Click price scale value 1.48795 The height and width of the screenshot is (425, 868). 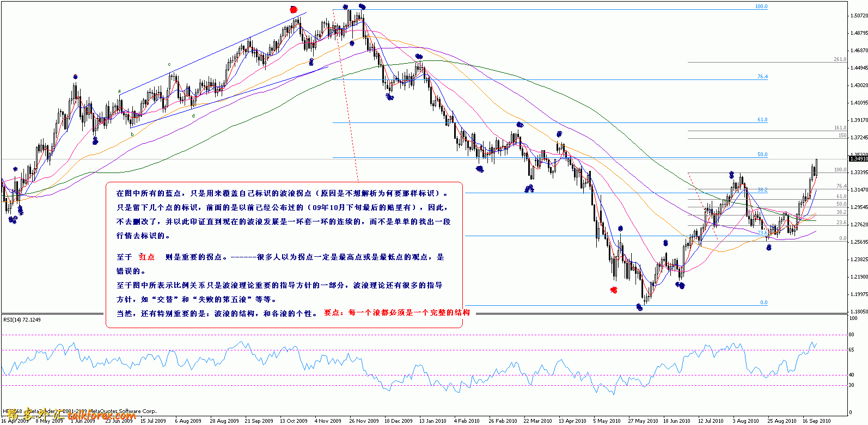[x=859, y=33]
